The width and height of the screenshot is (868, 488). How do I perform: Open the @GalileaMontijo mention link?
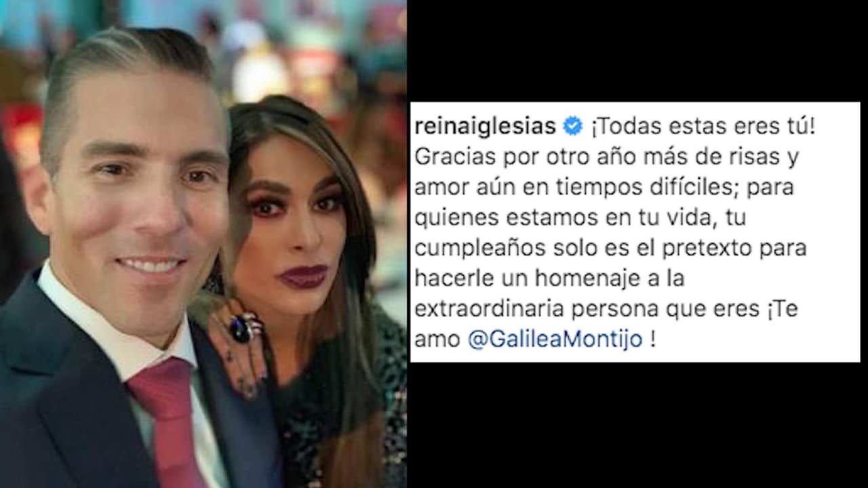(555, 339)
